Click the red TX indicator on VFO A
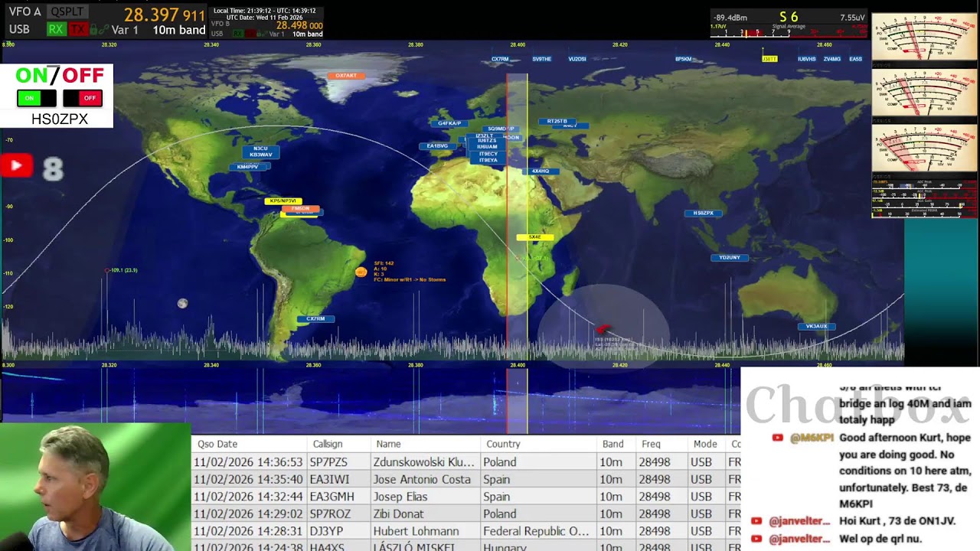980x551 pixels. [78, 29]
